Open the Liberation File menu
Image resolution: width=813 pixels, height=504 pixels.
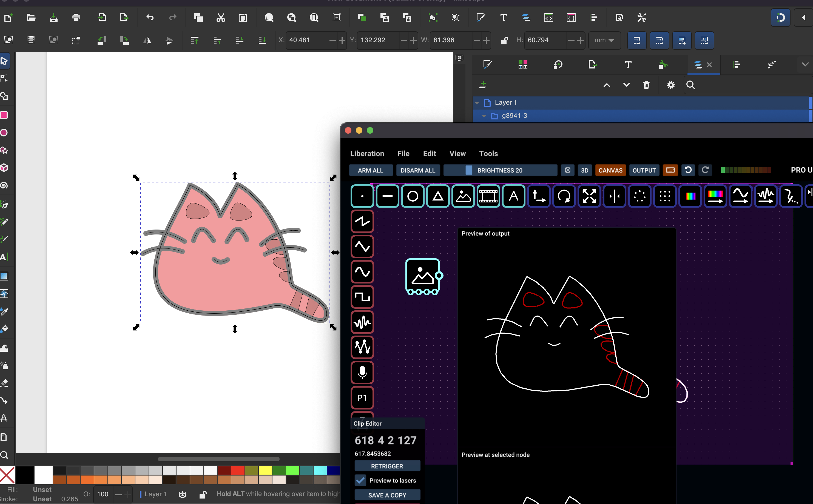tap(403, 154)
